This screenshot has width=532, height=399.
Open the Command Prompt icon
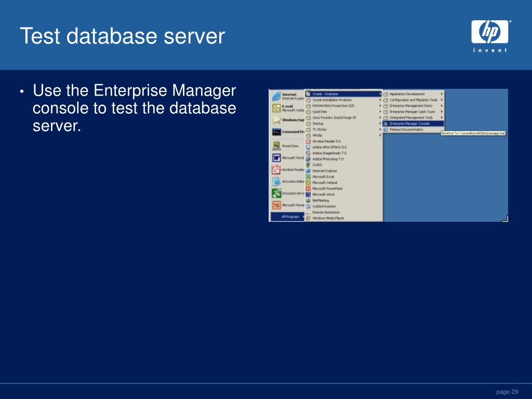pos(276,131)
